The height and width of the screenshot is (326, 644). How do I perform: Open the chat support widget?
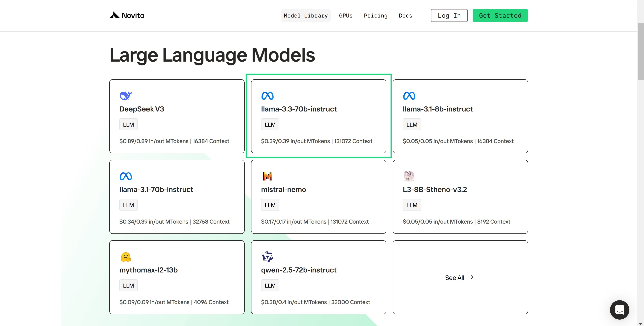pos(619,310)
